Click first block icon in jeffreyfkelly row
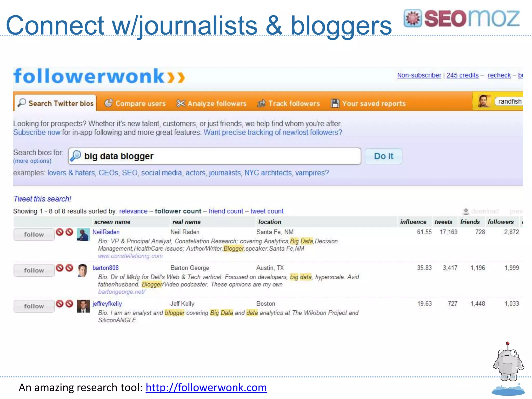The height and width of the screenshot is (399, 532). click(60, 303)
